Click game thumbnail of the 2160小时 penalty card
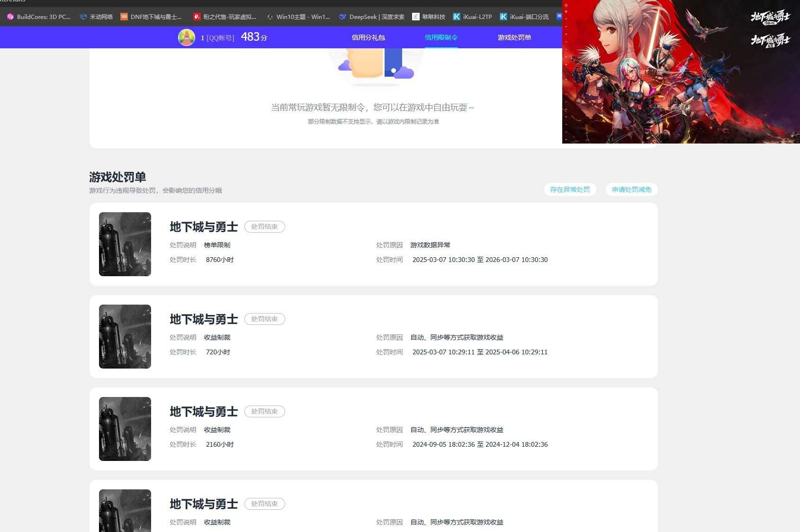 pos(125,429)
